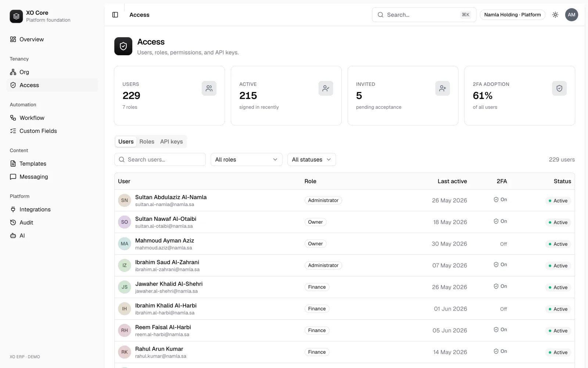Select Access in the sidebar

click(52, 85)
